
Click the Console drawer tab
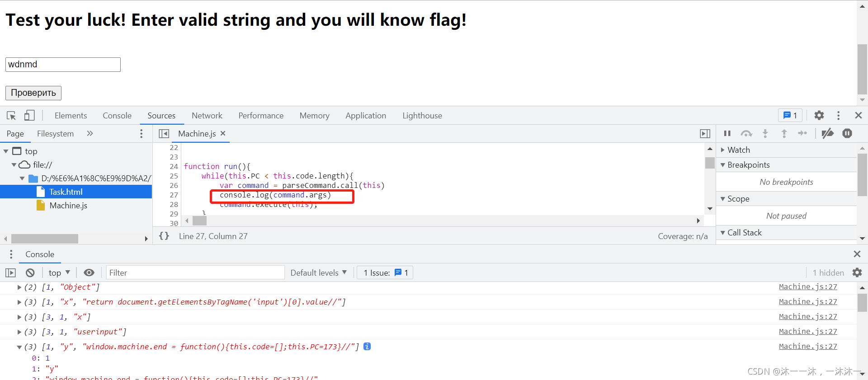tap(40, 254)
